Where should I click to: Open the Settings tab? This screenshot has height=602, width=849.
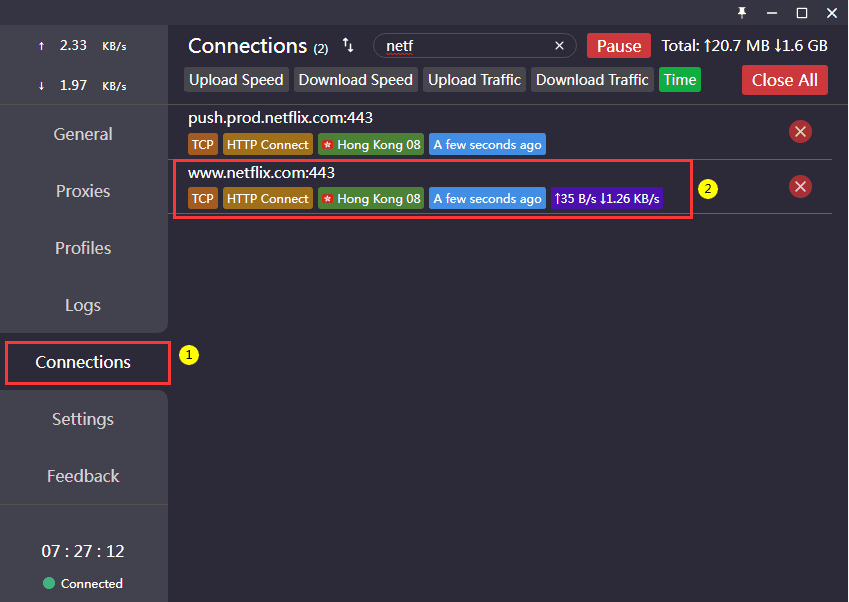(x=83, y=419)
